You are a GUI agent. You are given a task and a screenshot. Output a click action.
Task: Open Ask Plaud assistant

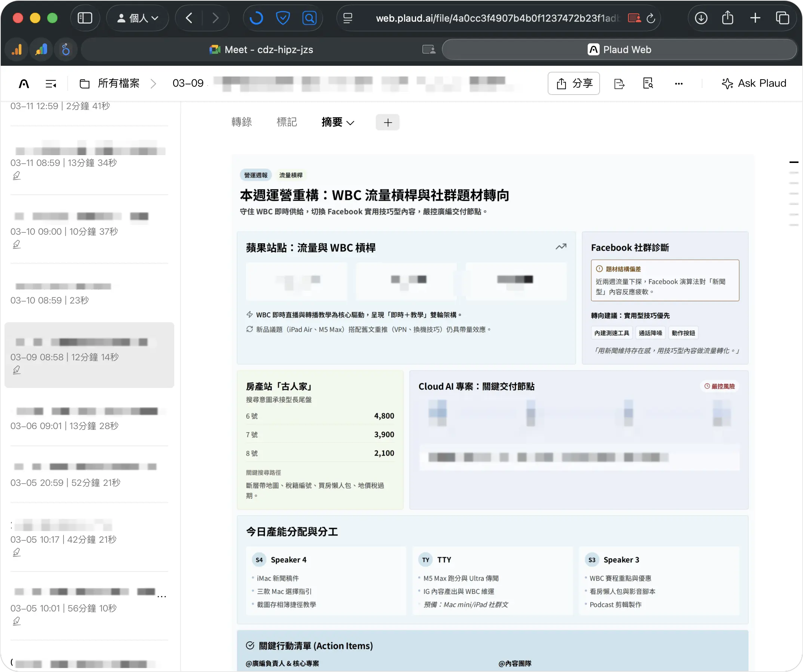(x=754, y=83)
